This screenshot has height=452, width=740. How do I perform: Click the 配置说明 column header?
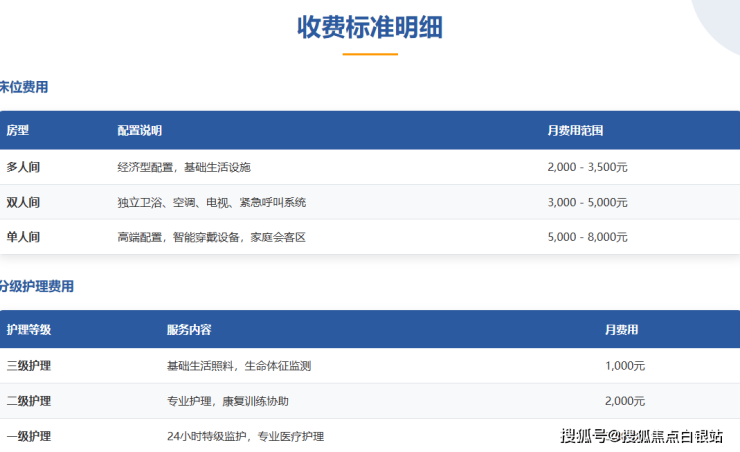point(139,131)
